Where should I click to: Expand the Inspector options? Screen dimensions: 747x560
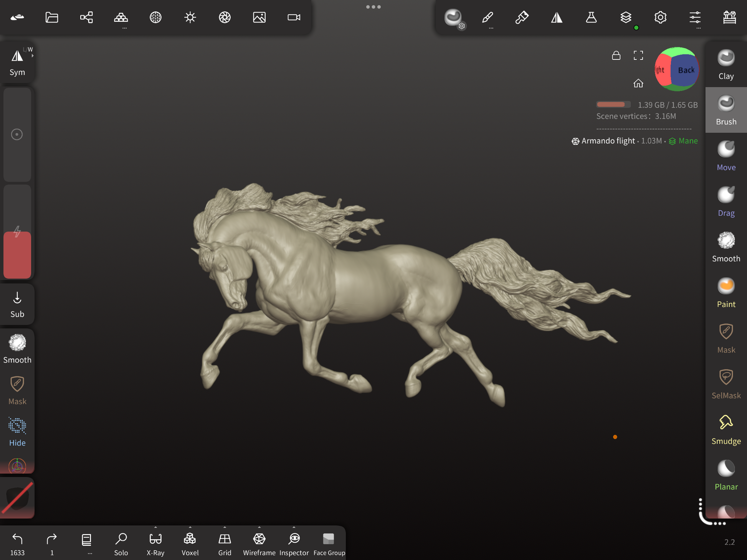294,527
